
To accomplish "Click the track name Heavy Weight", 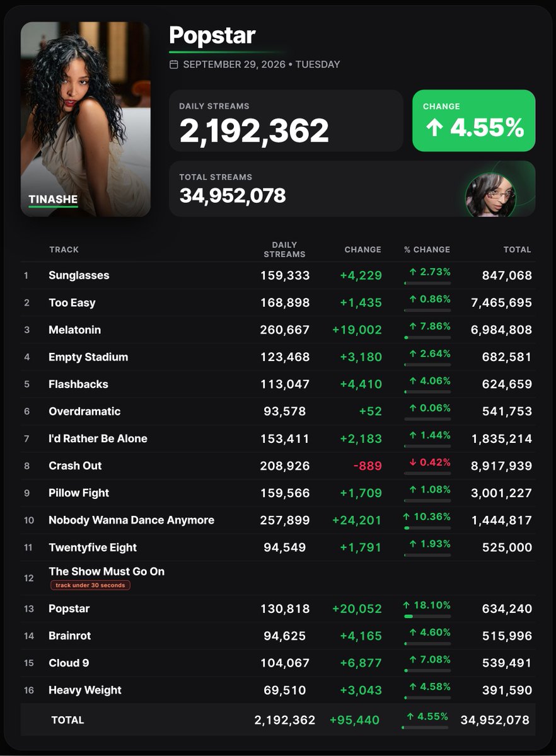I will 85,690.
